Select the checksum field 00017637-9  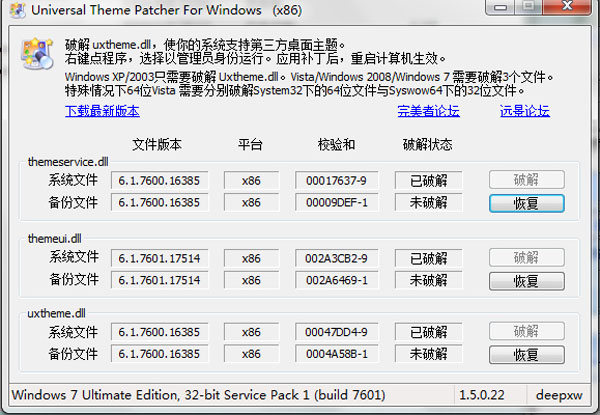336,181
